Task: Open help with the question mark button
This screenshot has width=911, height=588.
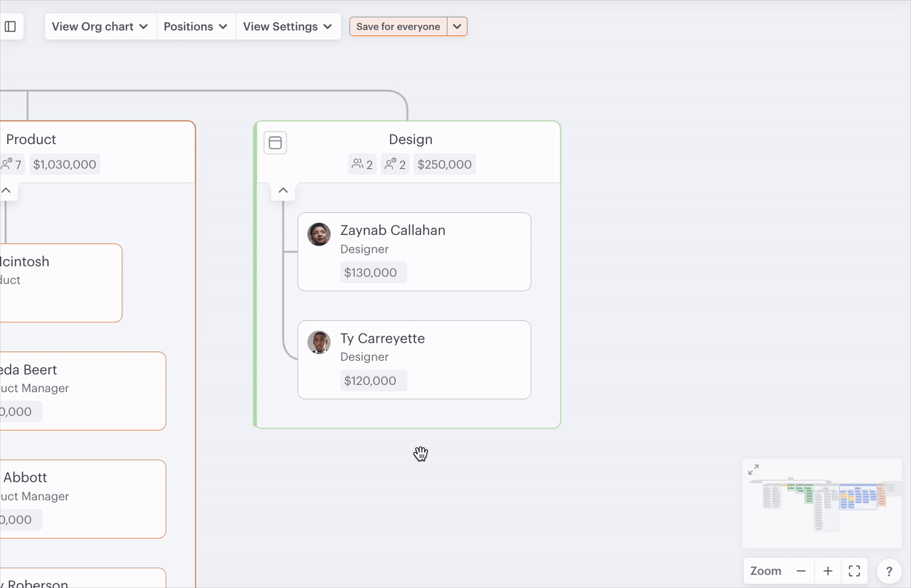Action: [889, 571]
